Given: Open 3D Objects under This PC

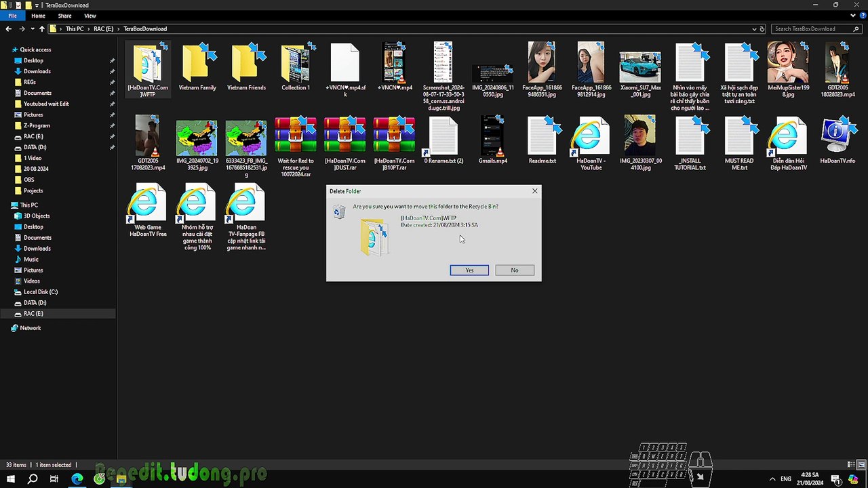Looking at the screenshot, I should (x=37, y=216).
